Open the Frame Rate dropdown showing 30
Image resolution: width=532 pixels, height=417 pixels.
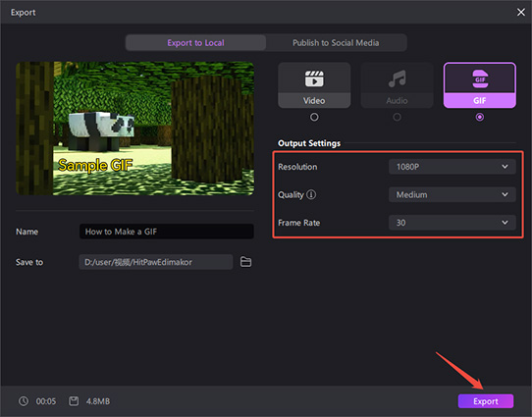(452, 223)
